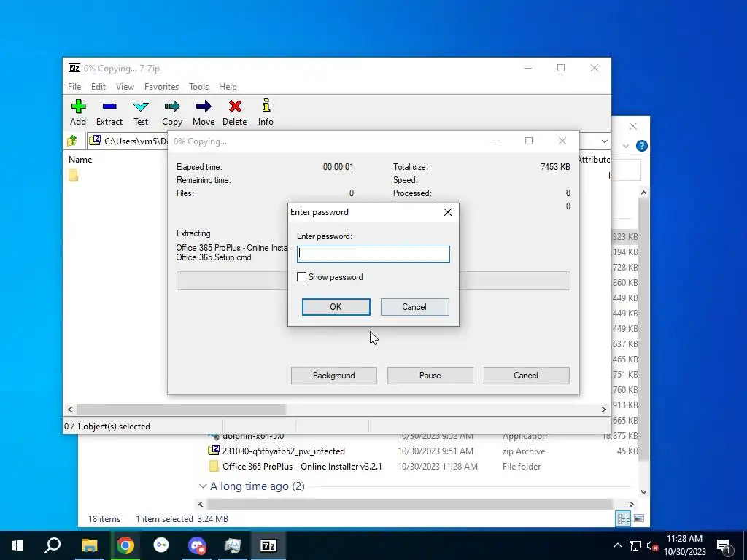This screenshot has height=560, width=747.
Task: Click the Background button
Action: click(x=334, y=376)
